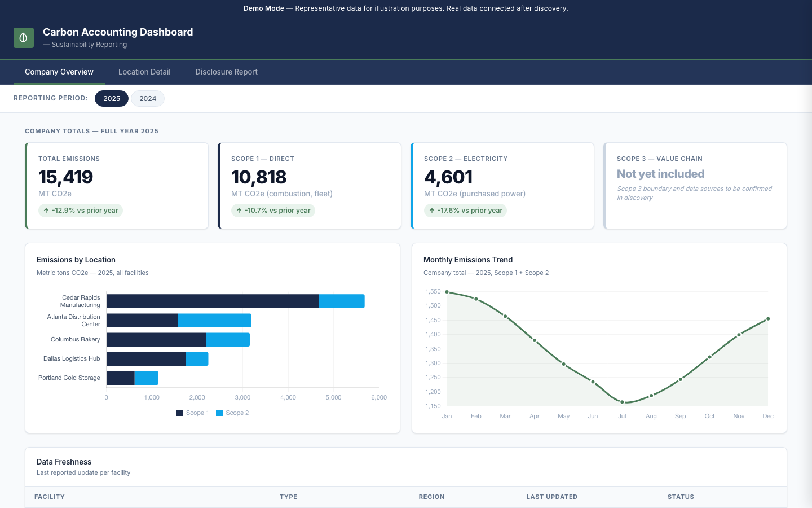Click the Apr data point on trend chart
Viewport: 812px width, 508px height.
(x=535, y=340)
